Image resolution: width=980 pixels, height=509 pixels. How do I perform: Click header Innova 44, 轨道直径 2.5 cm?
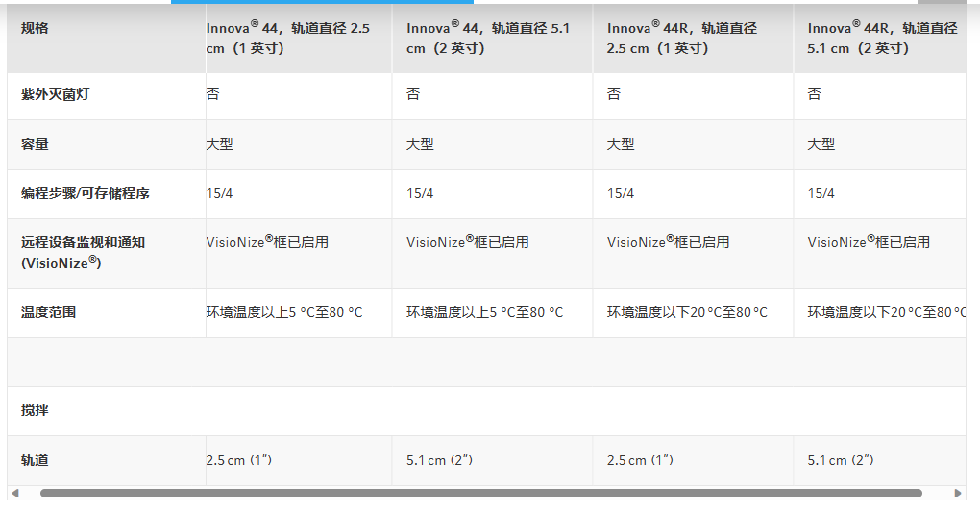288,38
